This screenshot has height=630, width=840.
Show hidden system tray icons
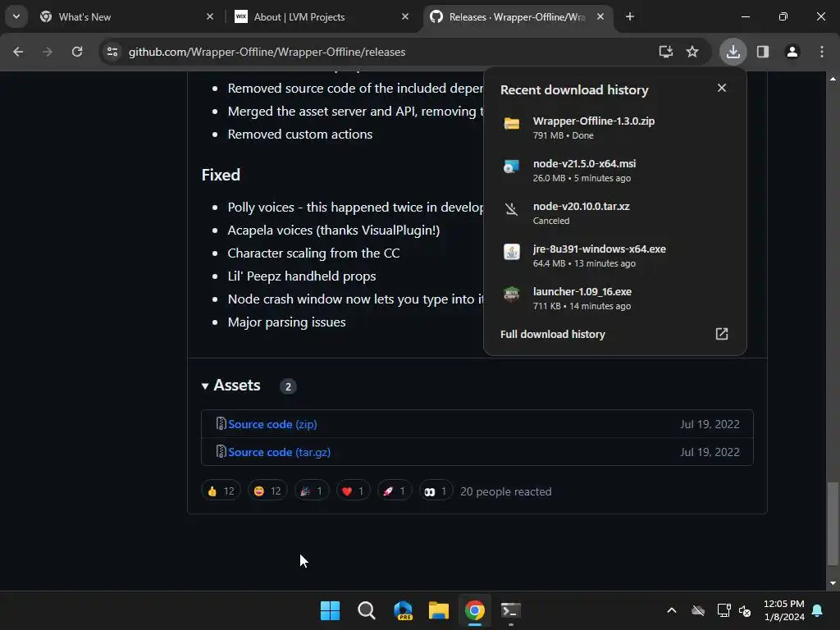[x=671, y=610]
